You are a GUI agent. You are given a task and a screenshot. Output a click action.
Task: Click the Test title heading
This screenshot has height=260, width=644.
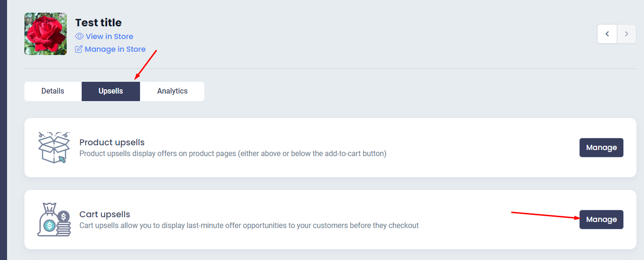pos(99,23)
